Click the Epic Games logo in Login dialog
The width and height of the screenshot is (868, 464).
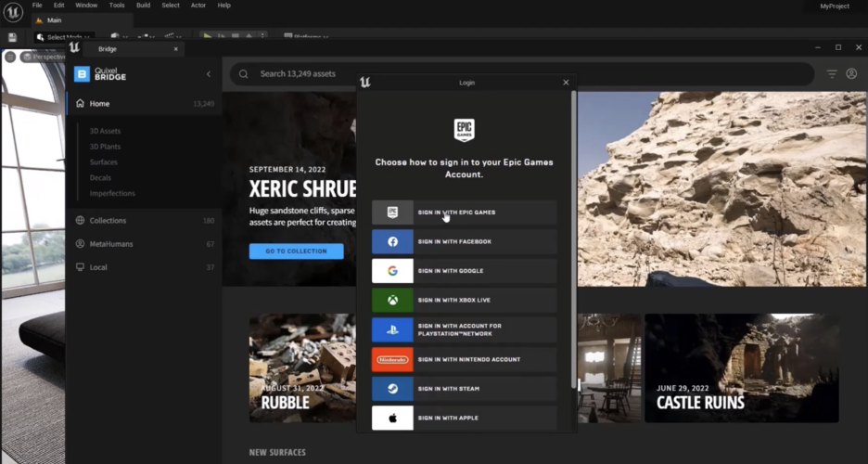click(x=464, y=130)
